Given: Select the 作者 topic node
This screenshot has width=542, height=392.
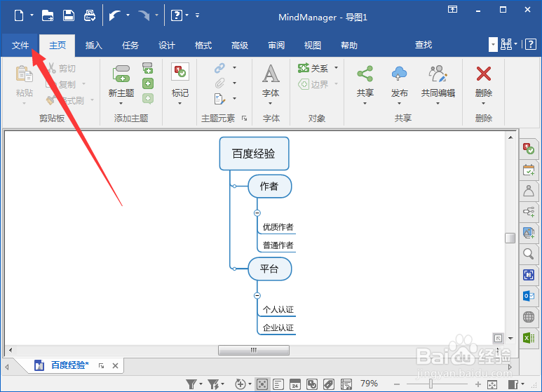Looking at the screenshot, I should [x=270, y=187].
